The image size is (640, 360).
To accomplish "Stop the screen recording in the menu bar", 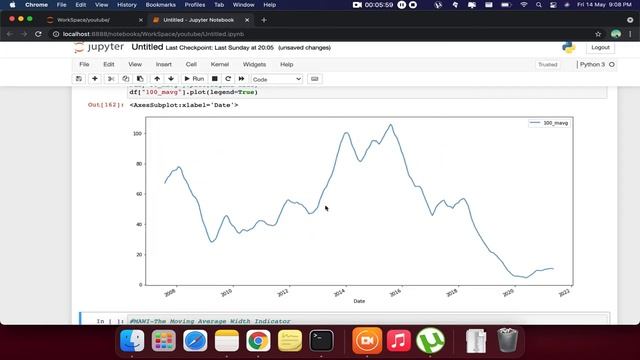I will (x=413, y=5).
